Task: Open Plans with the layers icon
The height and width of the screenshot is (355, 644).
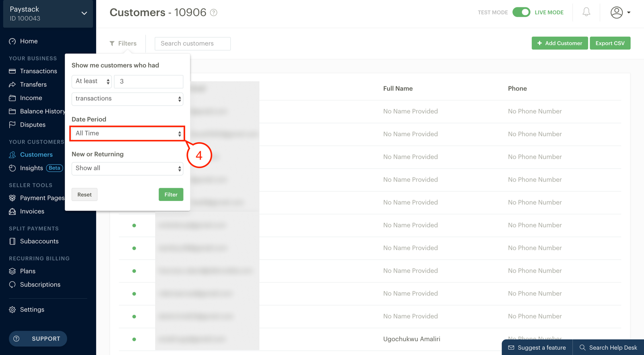Action: click(12, 271)
